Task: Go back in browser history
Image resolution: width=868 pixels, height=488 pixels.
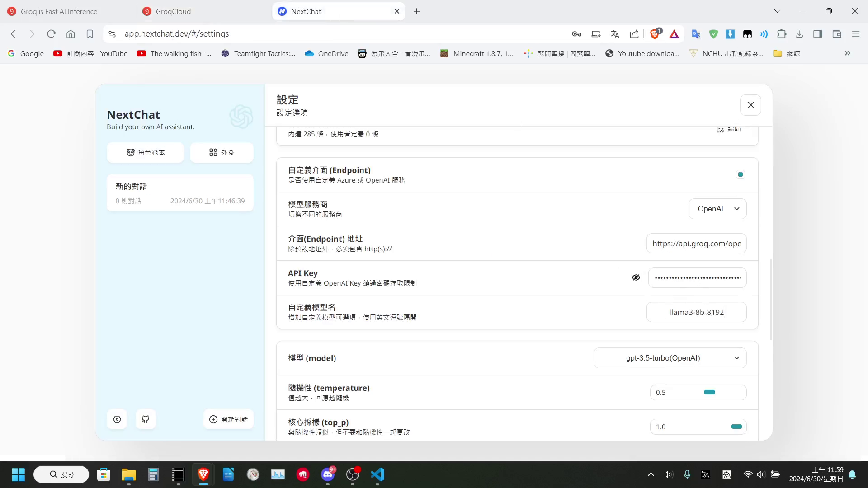Action: pyautogui.click(x=13, y=34)
